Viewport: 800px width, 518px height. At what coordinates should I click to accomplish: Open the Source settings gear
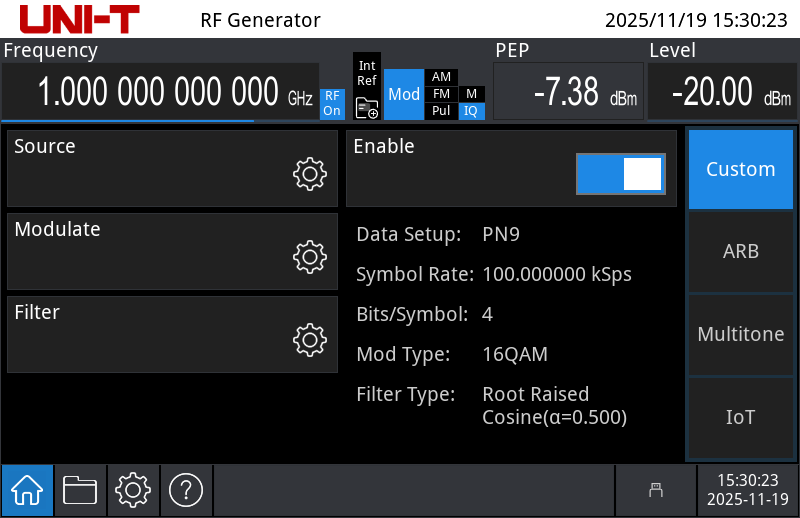[x=309, y=174]
